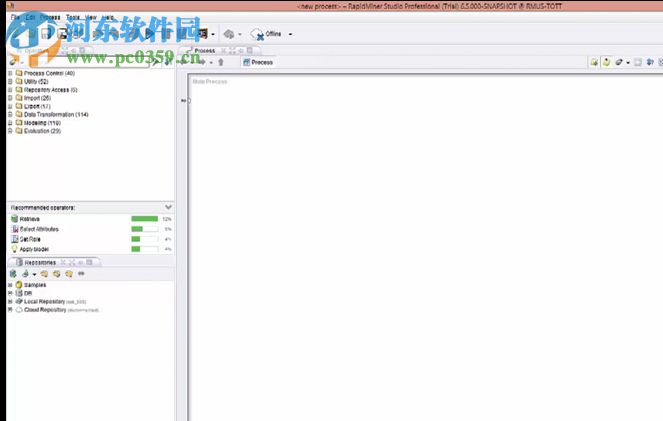
Task: Click the Set Role usage percentage bar
Action: click(x=145, y=239)
